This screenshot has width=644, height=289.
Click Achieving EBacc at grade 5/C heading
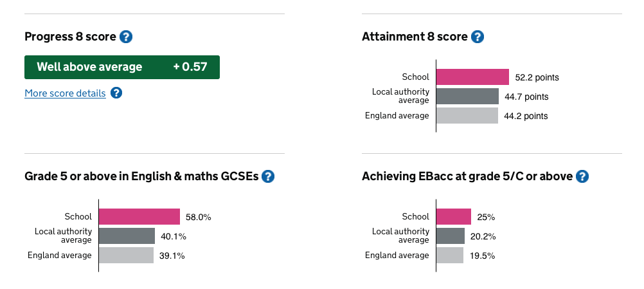(467, 176)
